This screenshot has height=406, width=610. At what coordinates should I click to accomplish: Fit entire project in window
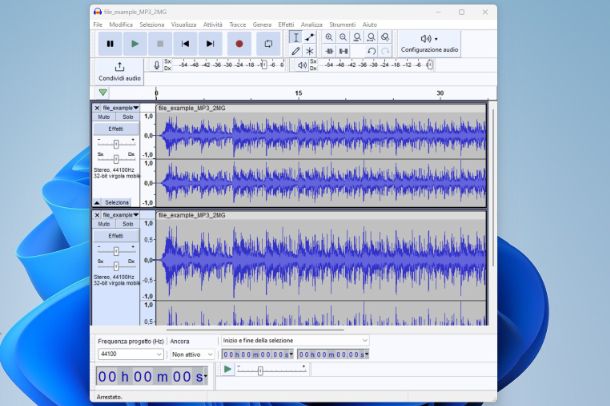(x=371, y=37)
